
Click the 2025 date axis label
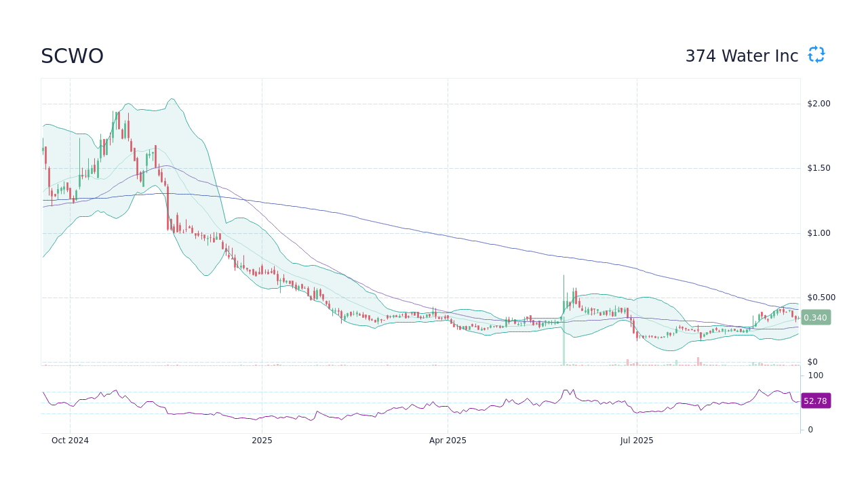coord(262,440)
